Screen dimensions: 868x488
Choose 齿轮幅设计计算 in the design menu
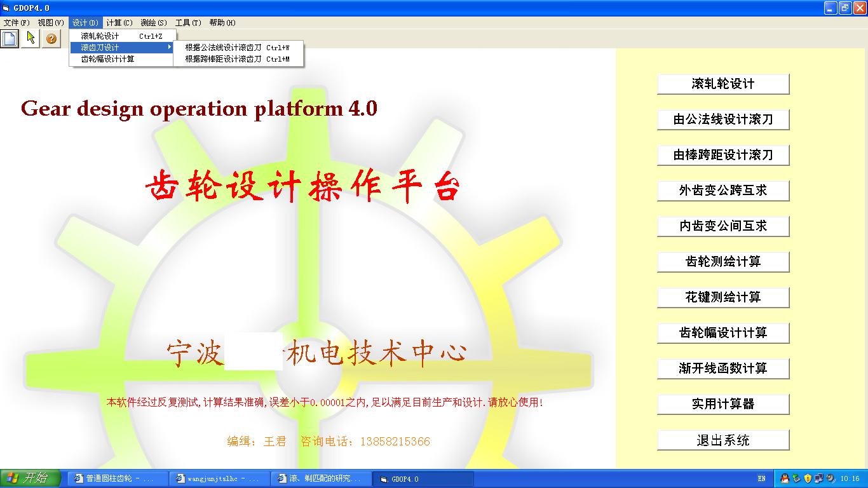pyautogui.click(x=121, y=59)
